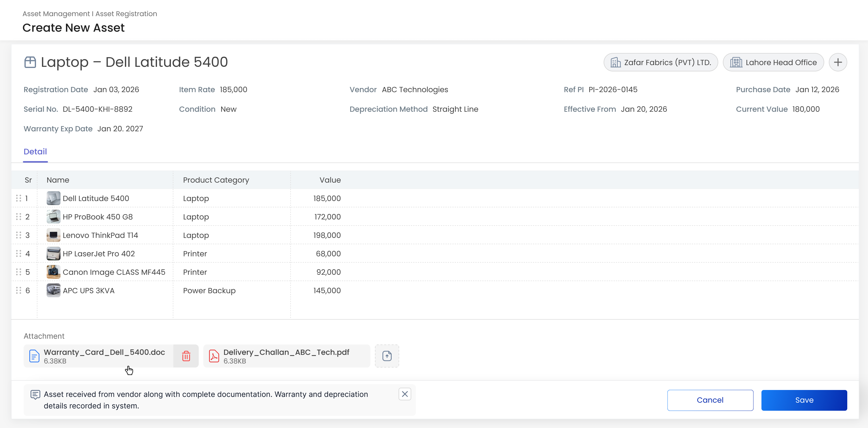Open the Canon Image CLASS MF445 thumbnail
The height and width of the screenshot is (428, 868).
53,272
